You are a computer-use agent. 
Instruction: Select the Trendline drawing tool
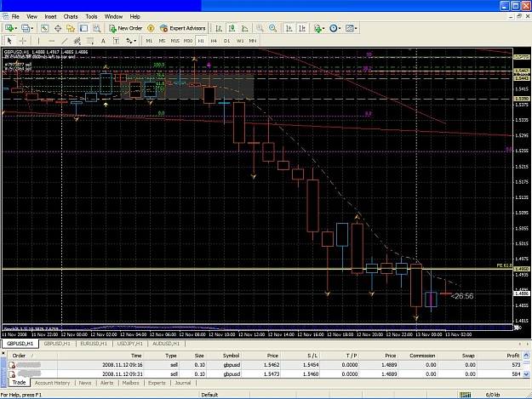[x=65, y=41]
